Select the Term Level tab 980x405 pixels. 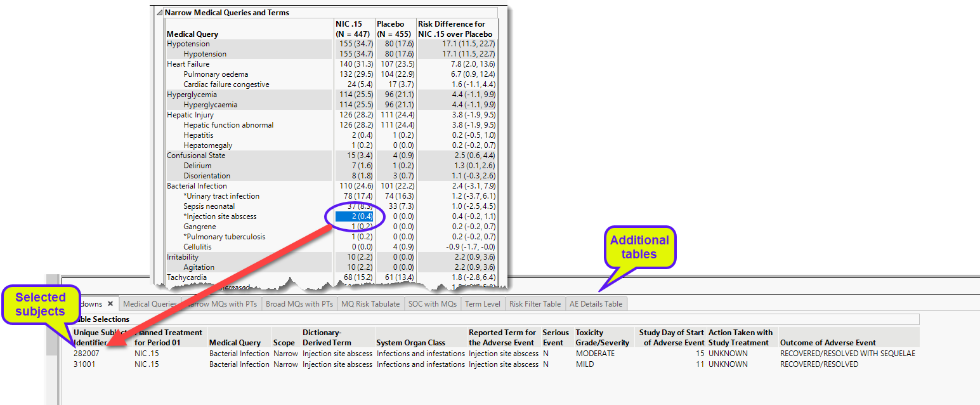point(482,303)
